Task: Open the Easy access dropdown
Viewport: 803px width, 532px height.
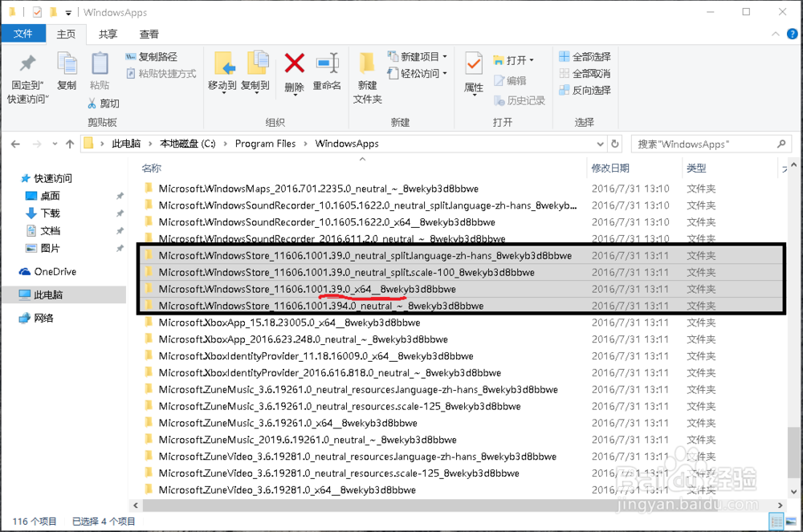Action: [x=418, y=74]
